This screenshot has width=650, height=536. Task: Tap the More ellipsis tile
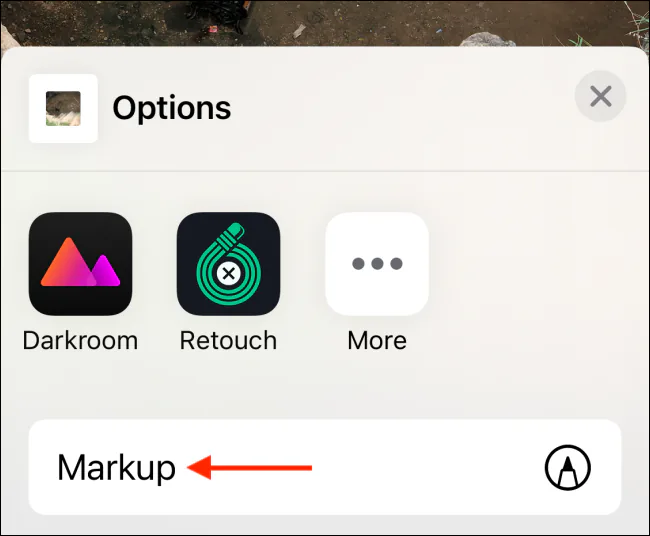[x=377, y=264]
